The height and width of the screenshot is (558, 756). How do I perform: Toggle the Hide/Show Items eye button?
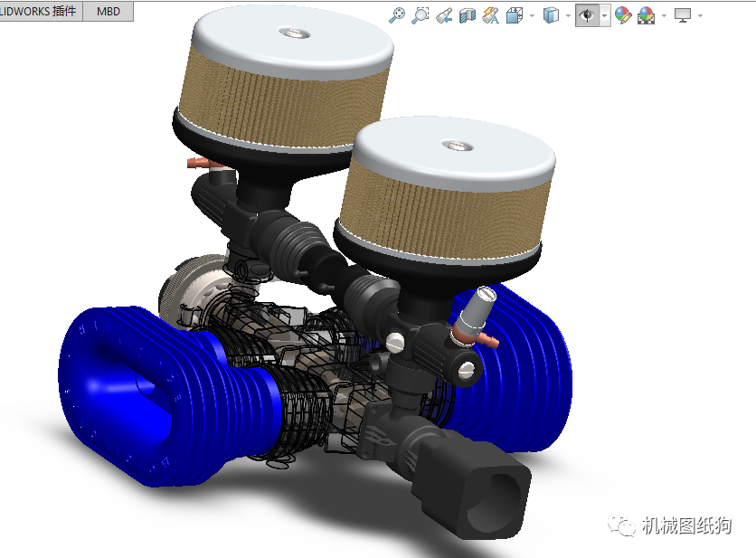pyautogui.click(x=587, y=16)
